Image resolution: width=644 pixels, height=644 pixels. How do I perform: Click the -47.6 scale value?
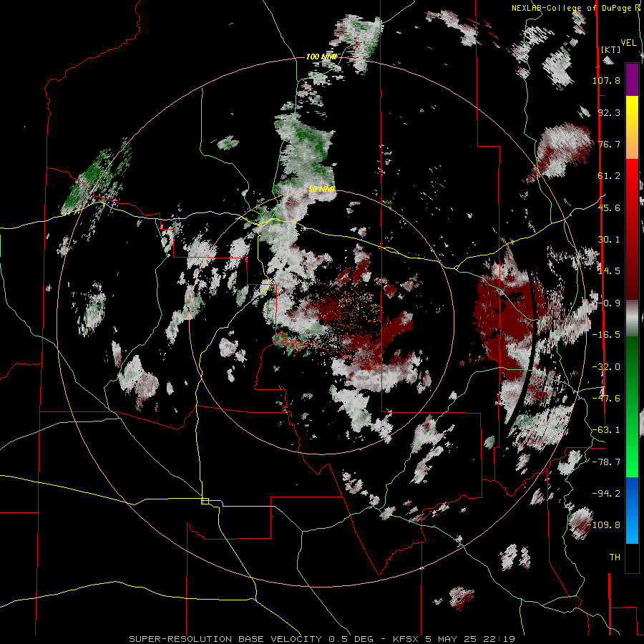[x=606, y=399]
